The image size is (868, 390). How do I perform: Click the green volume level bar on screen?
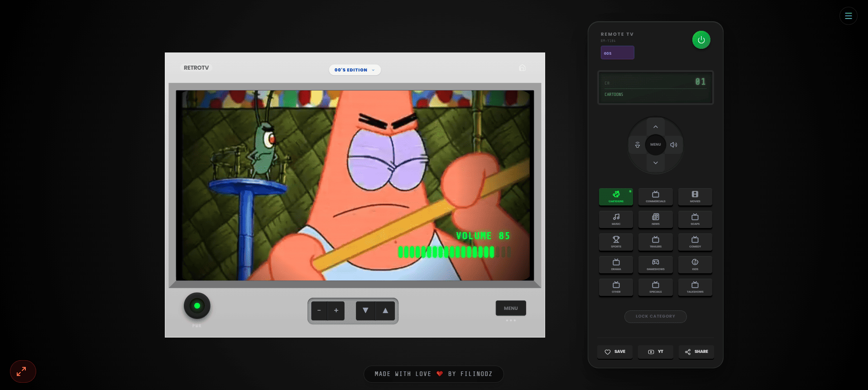[454, 252]
